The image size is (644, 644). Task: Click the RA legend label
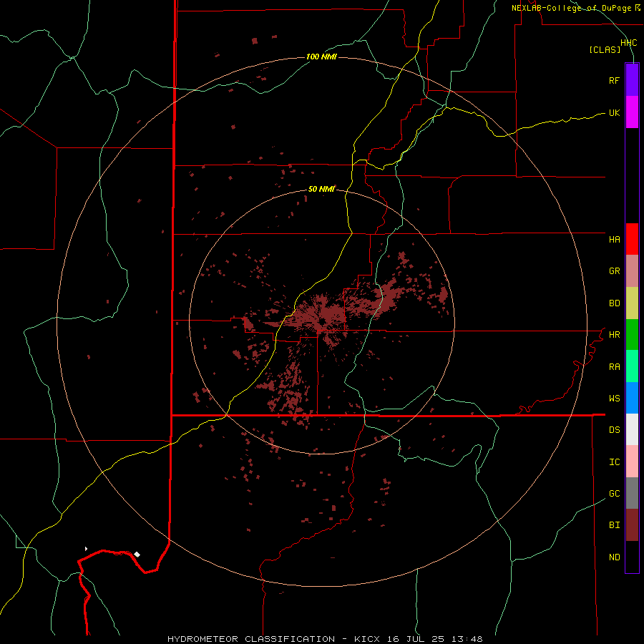pos(614,367)
